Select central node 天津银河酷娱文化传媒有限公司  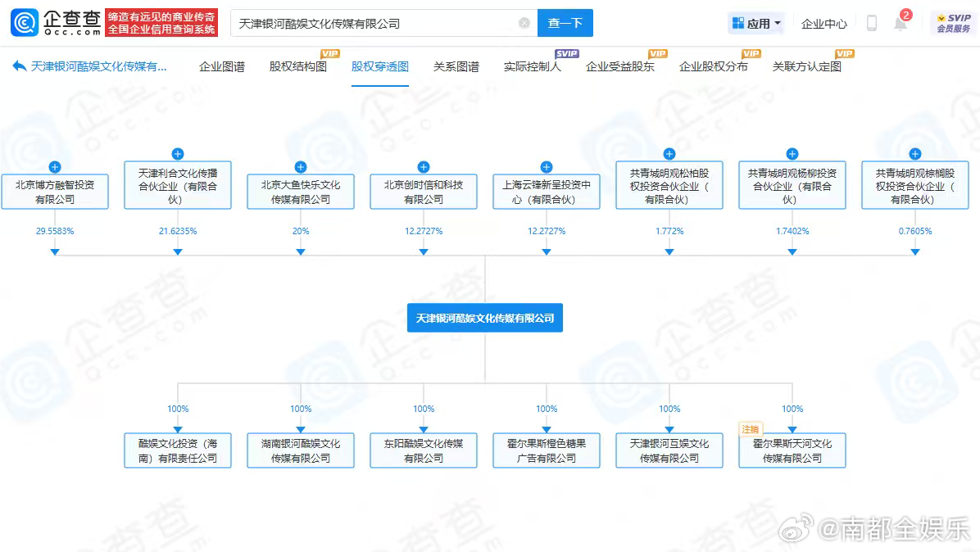point(485,318)
